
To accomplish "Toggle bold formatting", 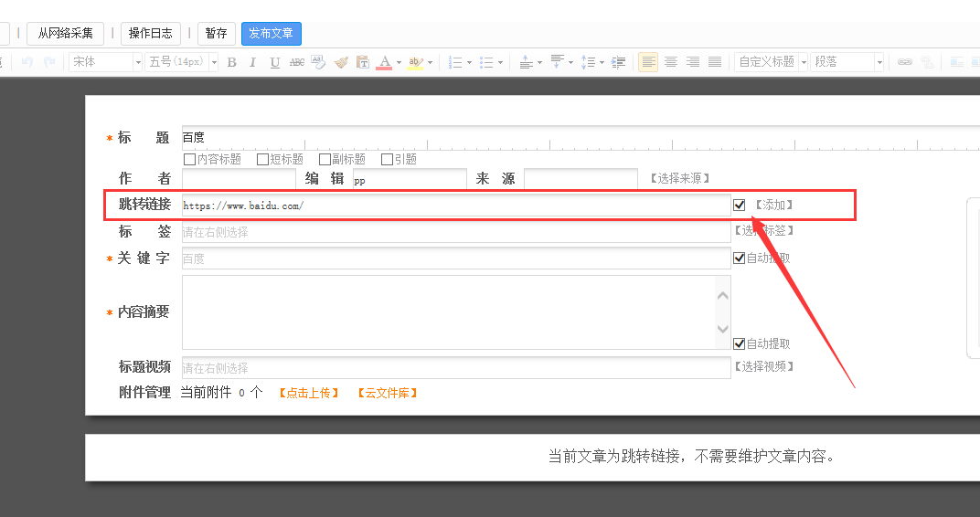I will [x=232, y=62].
